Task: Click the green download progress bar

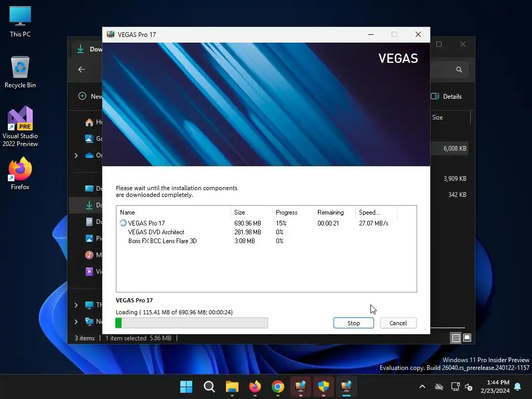Action: pos(192,323)
